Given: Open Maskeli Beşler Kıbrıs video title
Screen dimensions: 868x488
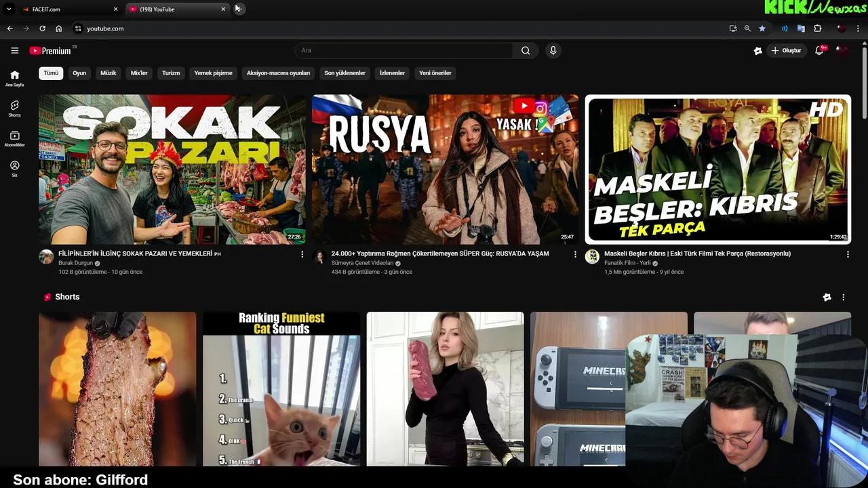Looking at the screenshot, I should 697,253.
